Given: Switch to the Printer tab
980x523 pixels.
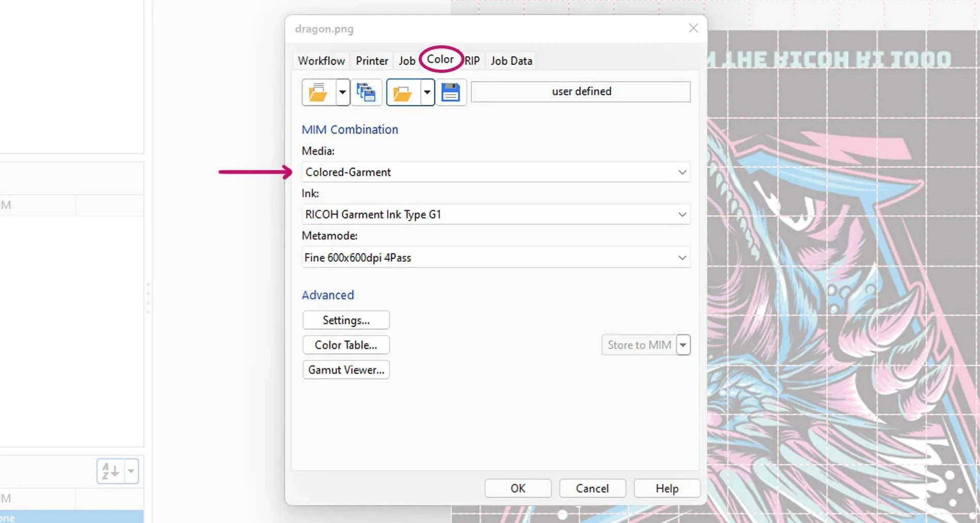Looking at the screenshot, I should coord(372,61).
